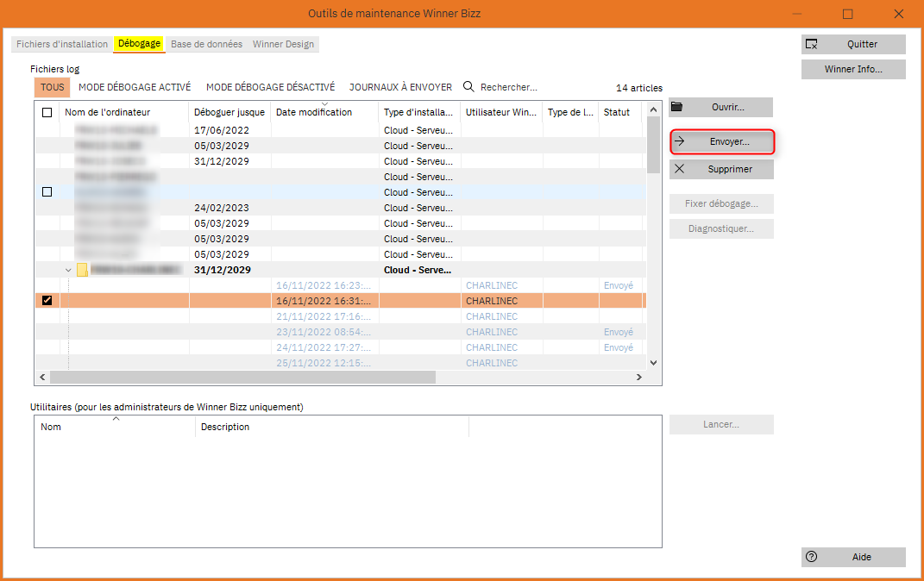Sort by Type d'installa... column header
Image resolution: width=924 pixels, height=581 pixels.
point(419,112)
